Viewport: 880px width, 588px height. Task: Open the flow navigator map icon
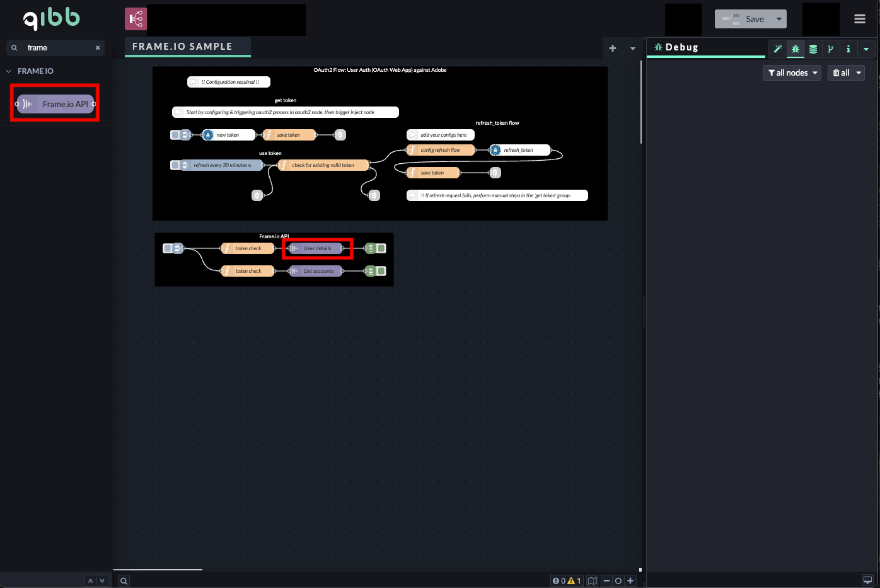pyautogui.click(x=592, y=580)
